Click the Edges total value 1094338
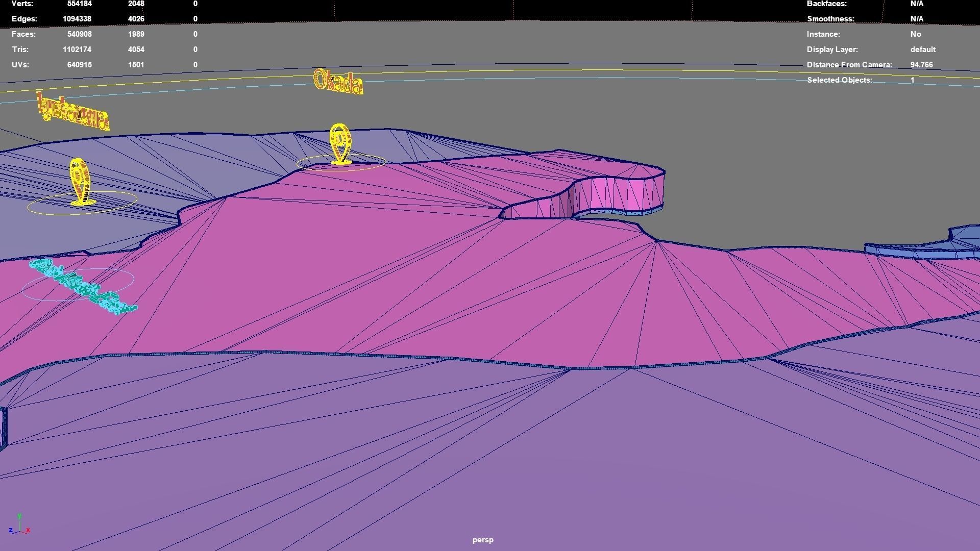 77,19
